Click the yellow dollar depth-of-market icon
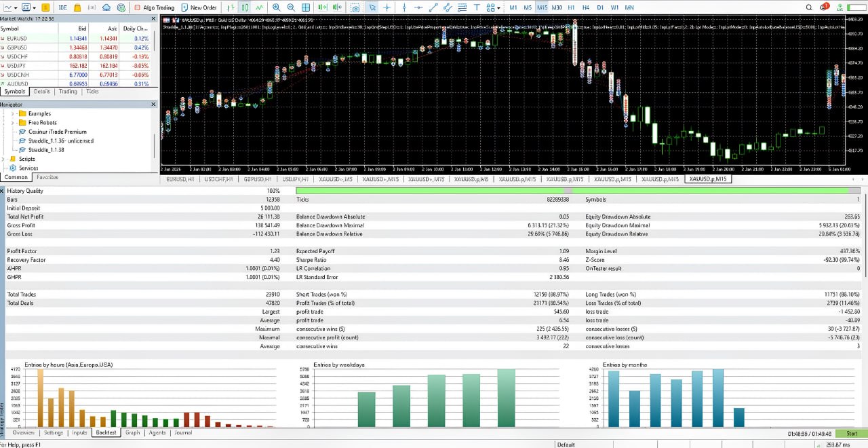Image resolution: width=868 pixels, height=448 pixels. [45, 7]
